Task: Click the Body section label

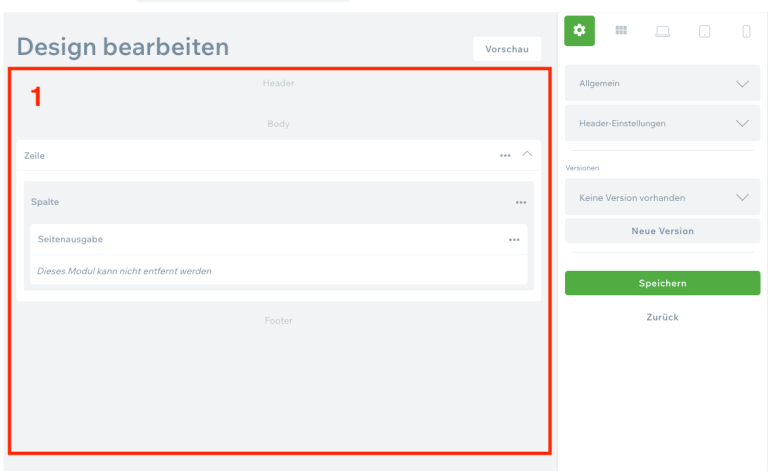Action: coord(278,124)
